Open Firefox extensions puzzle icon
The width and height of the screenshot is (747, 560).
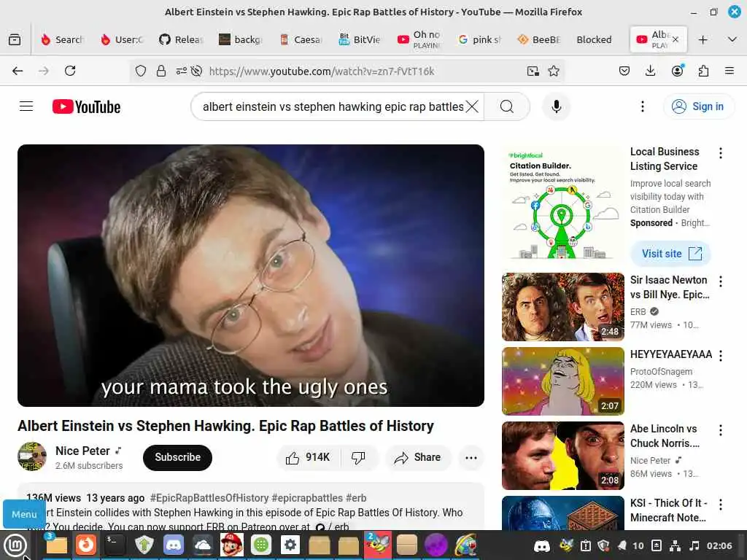pos(703,71)
